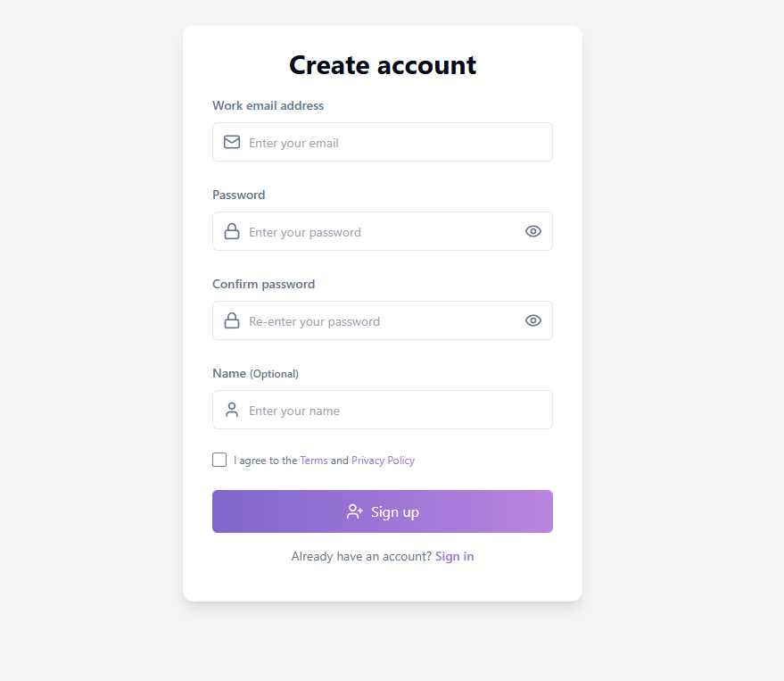Show the password using the eye icon
The image size is (784, 681).
532,231
